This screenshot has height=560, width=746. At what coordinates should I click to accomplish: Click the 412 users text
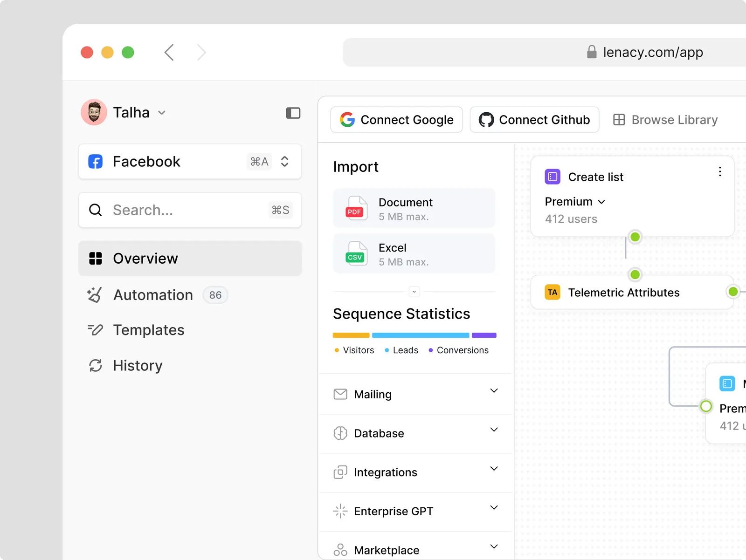(x=571, y=219)
